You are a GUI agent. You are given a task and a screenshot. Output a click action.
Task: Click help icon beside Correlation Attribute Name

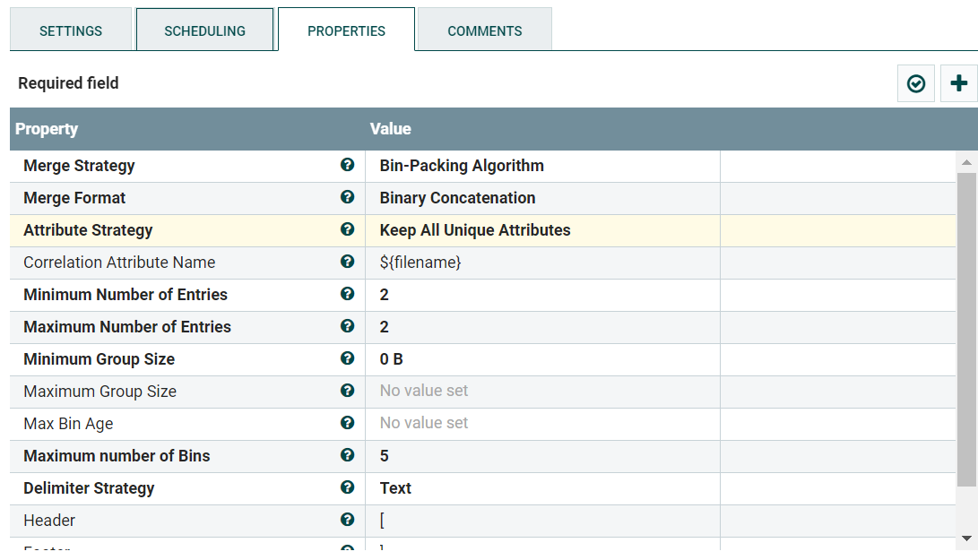click(x=347, y=262)
